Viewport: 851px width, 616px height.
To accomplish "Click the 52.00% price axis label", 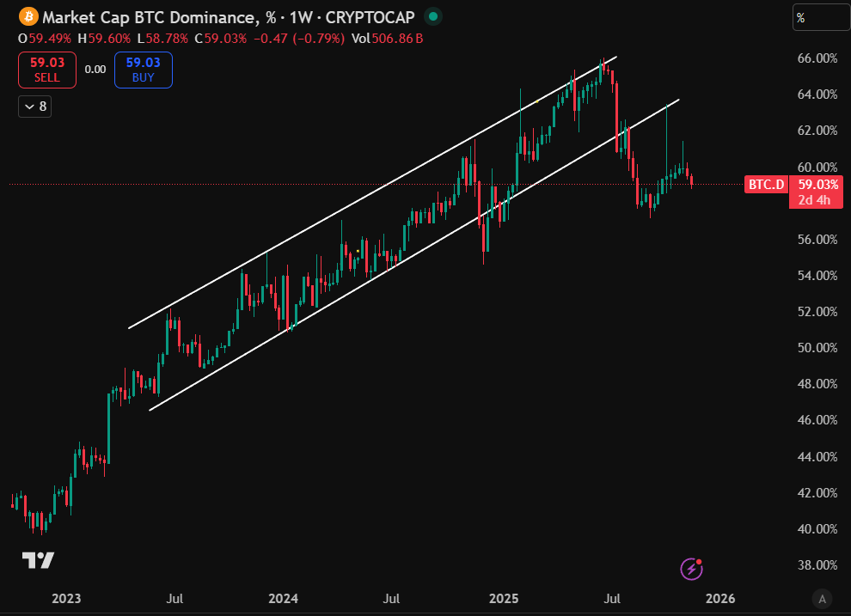I will [817, 311].
